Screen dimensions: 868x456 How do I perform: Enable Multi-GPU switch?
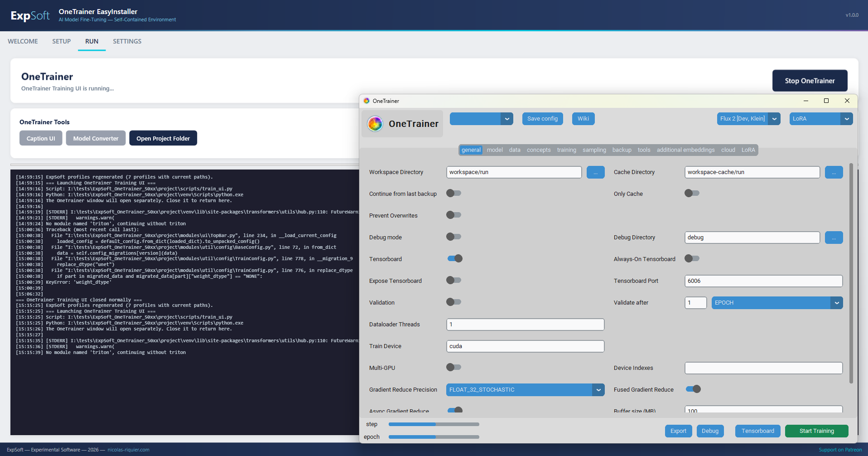tap(453, 367)
